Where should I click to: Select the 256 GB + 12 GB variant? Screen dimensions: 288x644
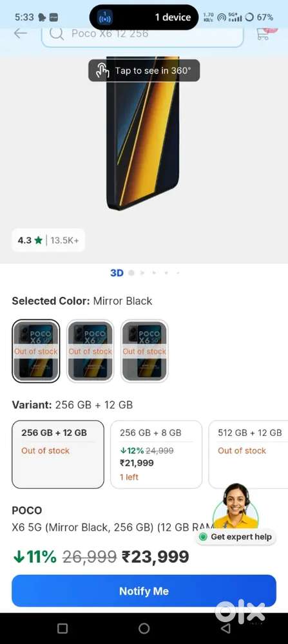(58, 454)
